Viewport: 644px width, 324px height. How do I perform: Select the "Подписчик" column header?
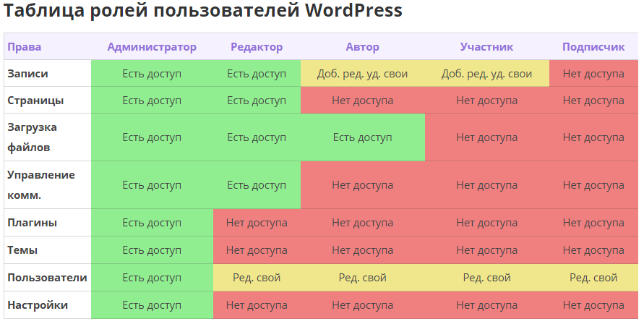click(593, 47)
